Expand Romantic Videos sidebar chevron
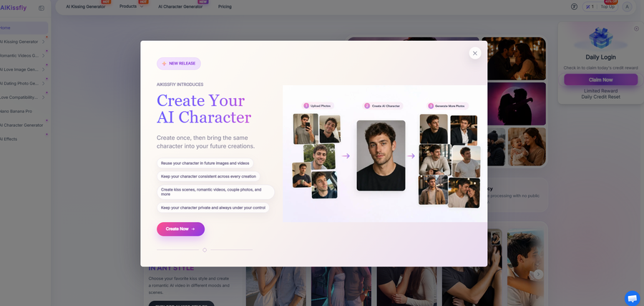644x306 pixels. point(43,55)
